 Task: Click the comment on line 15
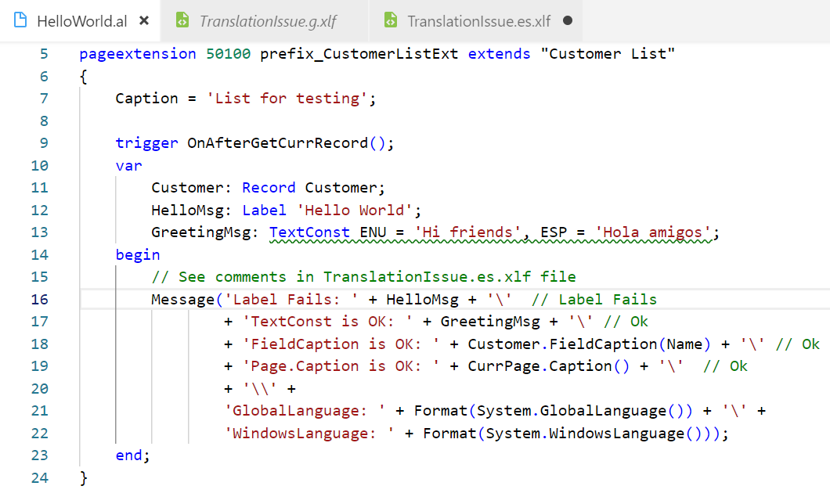(363, 277)
